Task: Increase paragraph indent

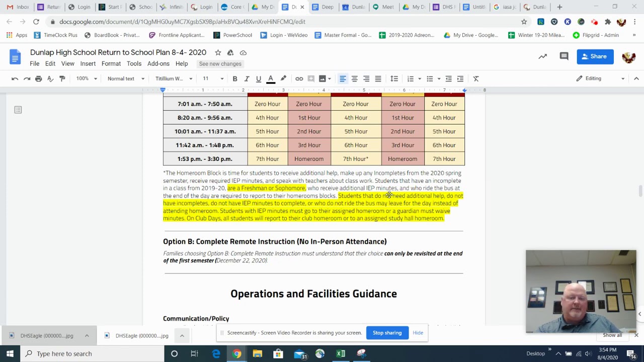Action: (460, 78)
